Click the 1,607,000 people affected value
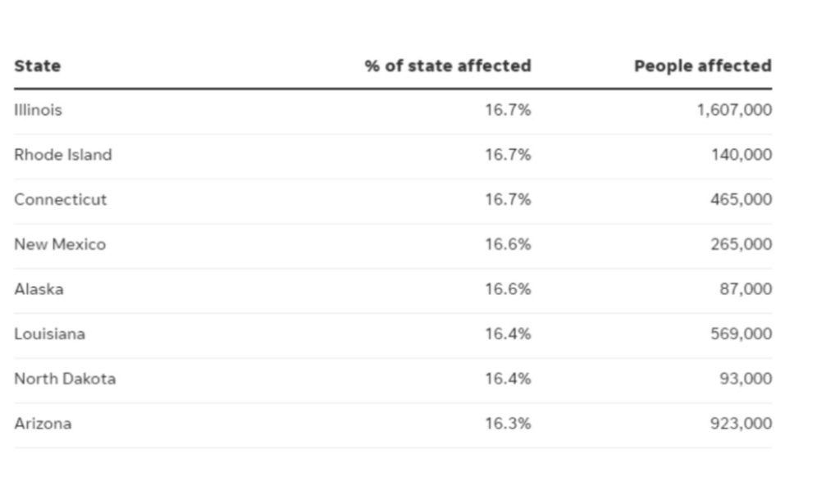The width and height of the screenshot is (840, 504). pos(734,110)
